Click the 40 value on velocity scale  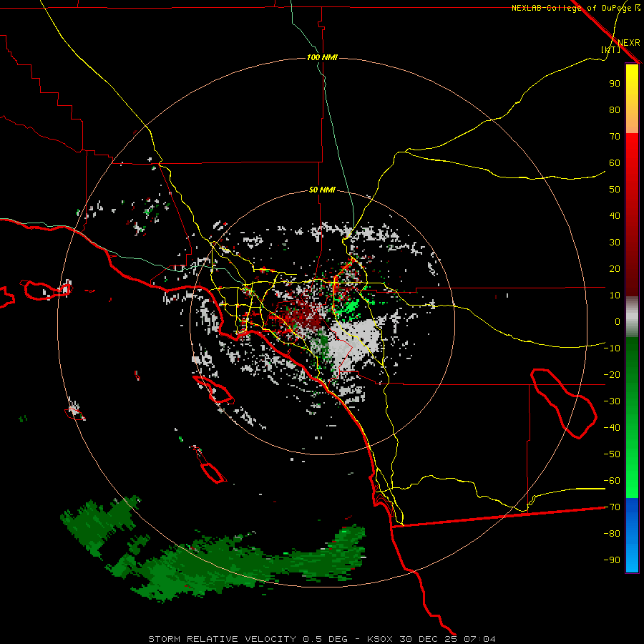coord(615,216)
